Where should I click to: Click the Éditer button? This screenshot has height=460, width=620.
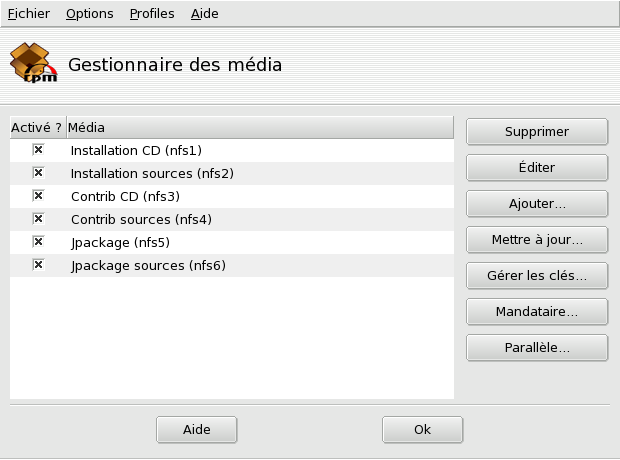(x=537, y=168)
